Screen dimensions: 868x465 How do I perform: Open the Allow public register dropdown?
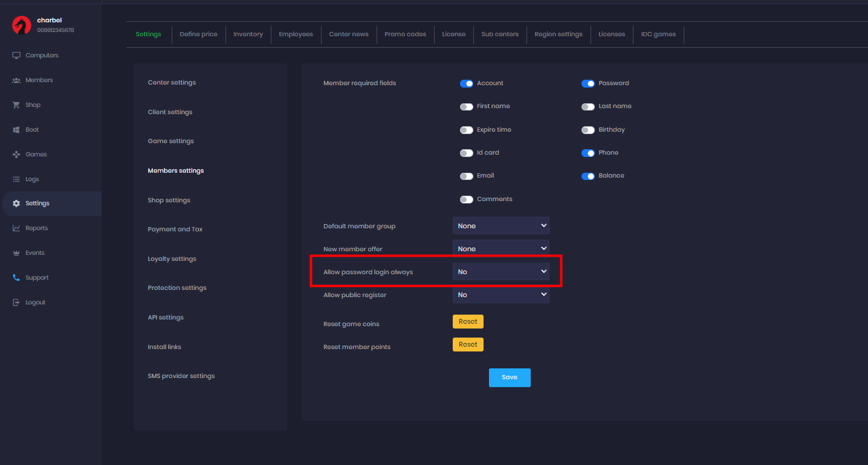coord(500,295)
